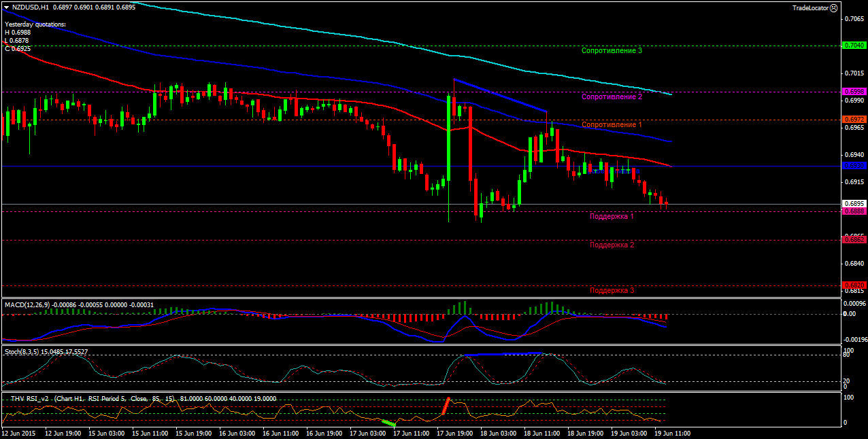Viewport: 868px width, 439px height.
Task: Select the TradeLocator expert advisor label
Action: [810, 7]
